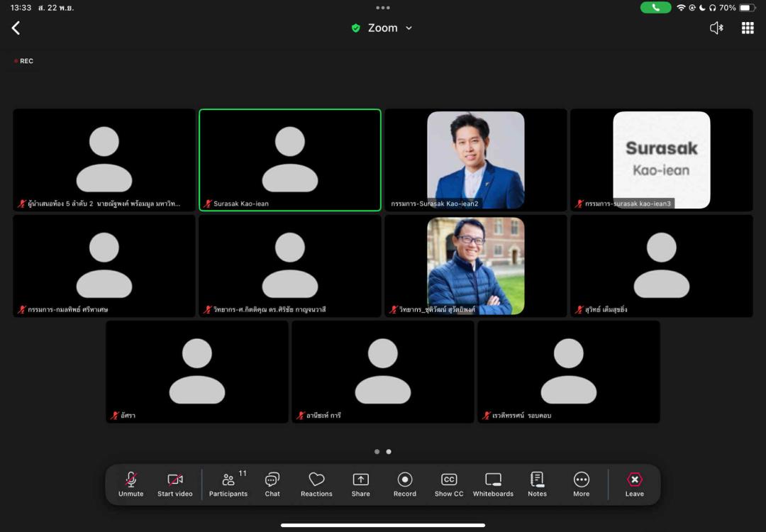Show CC closed captions
766x532 pixels.
tap(449, 484)
